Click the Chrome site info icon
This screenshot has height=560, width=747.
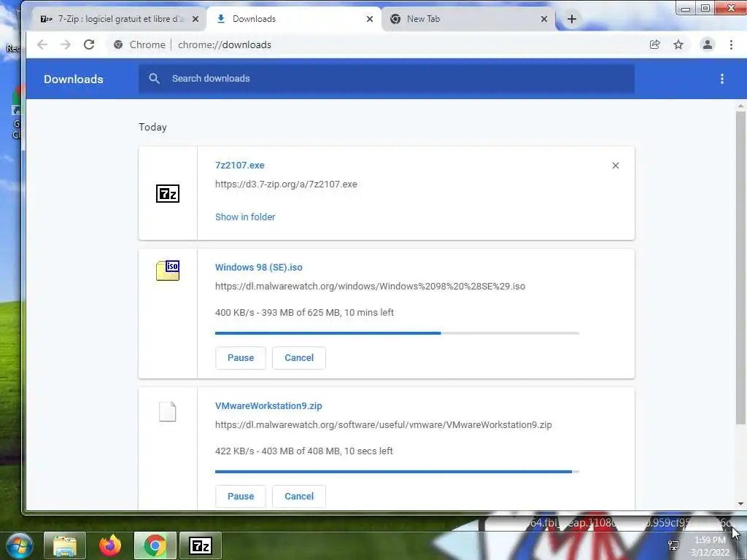pos(118,44)
